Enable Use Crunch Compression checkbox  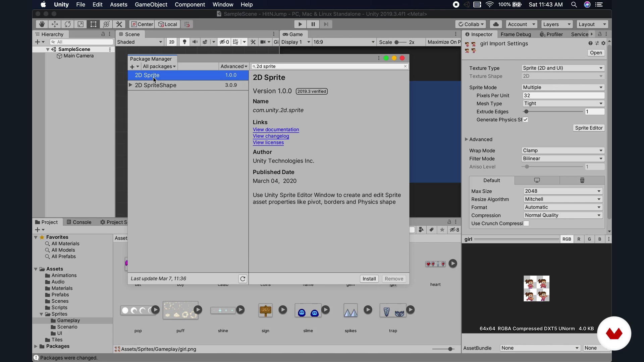pos(526,224)
